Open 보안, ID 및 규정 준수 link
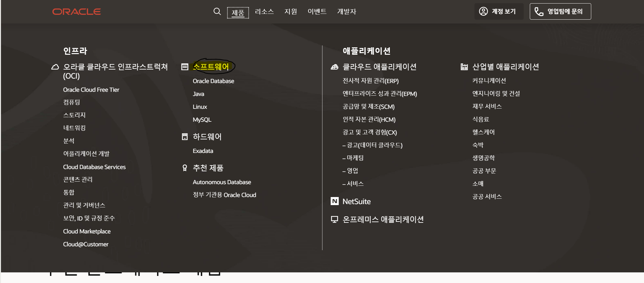This screenshot has height=283, width=644. [89, 218]
